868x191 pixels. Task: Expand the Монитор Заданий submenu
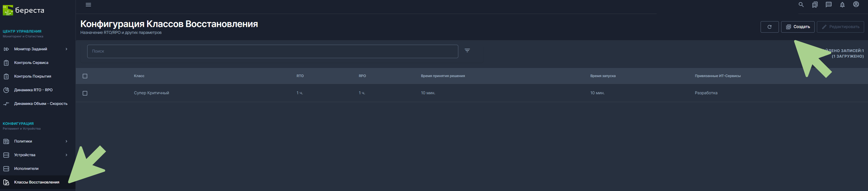pos(66,49)
